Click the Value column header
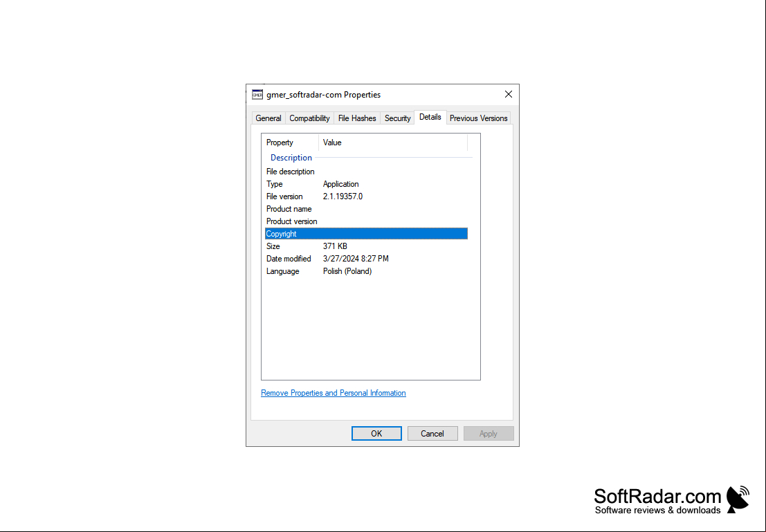The width and height of the screenshot is (766, 532). tap(393, 143)
